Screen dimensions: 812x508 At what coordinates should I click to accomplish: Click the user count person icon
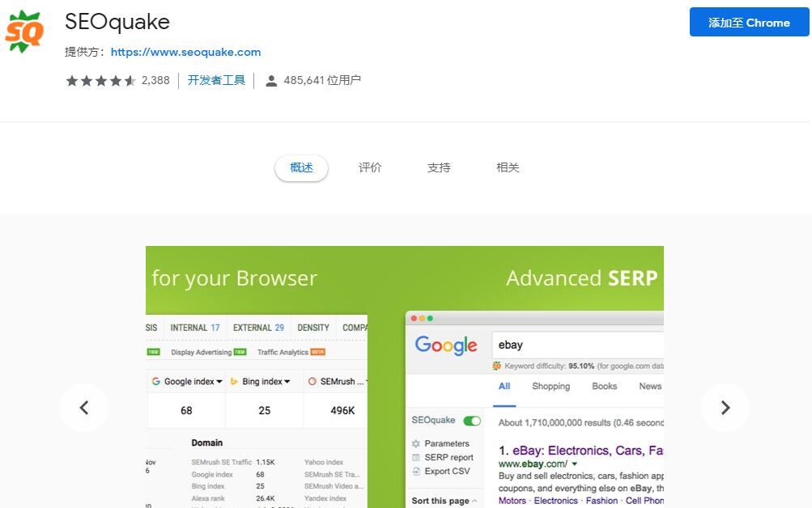click(x=271, y=81)
